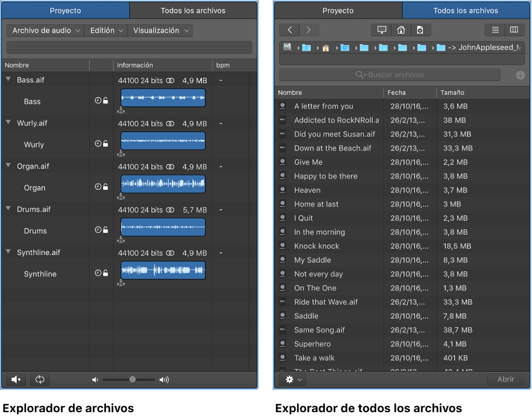Navigate back with left arrow button

[290, 30]
